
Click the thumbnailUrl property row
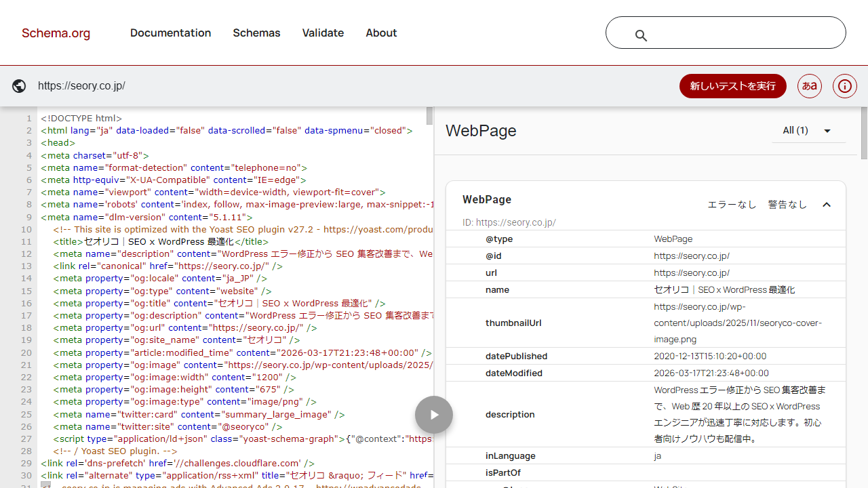513,323
